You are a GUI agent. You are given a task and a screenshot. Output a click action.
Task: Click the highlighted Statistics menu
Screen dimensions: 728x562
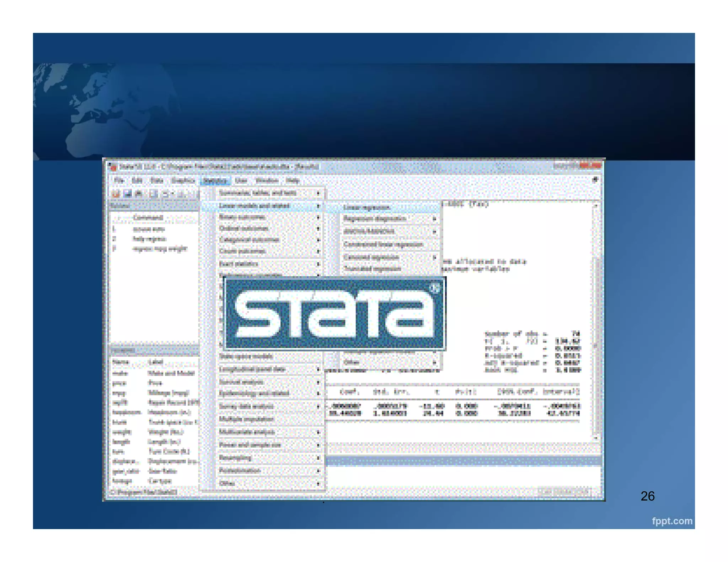(x=215, y=181)
